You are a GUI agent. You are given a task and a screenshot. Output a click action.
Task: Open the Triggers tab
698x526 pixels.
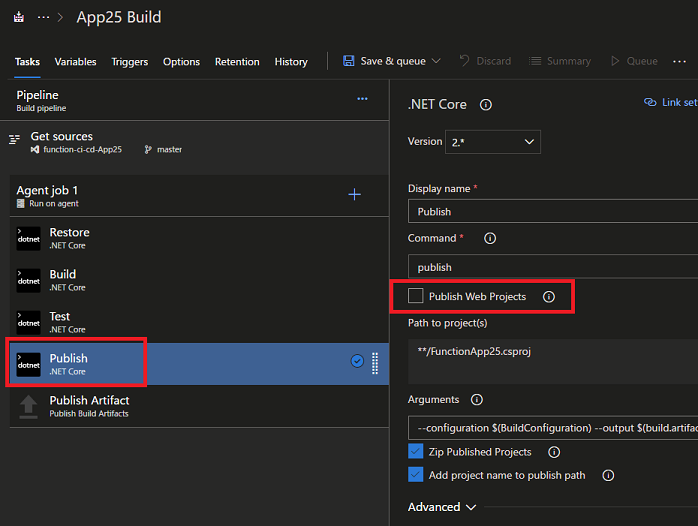130,62
